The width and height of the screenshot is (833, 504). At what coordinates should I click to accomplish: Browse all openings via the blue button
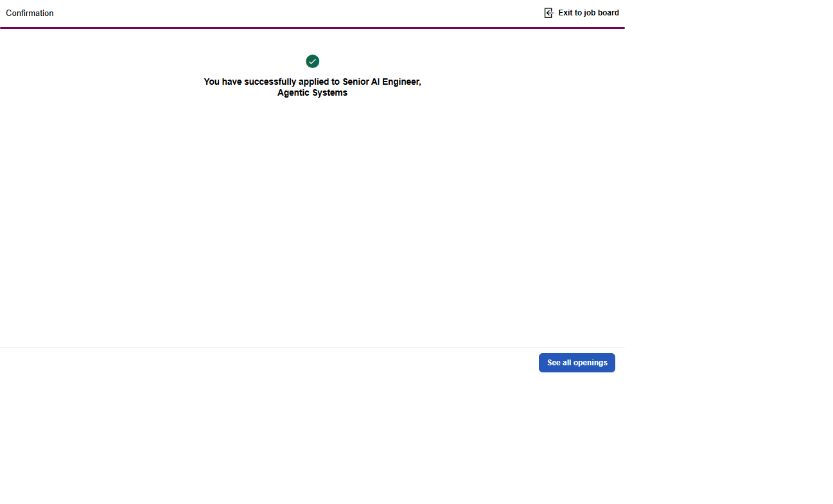click(577, 363)
